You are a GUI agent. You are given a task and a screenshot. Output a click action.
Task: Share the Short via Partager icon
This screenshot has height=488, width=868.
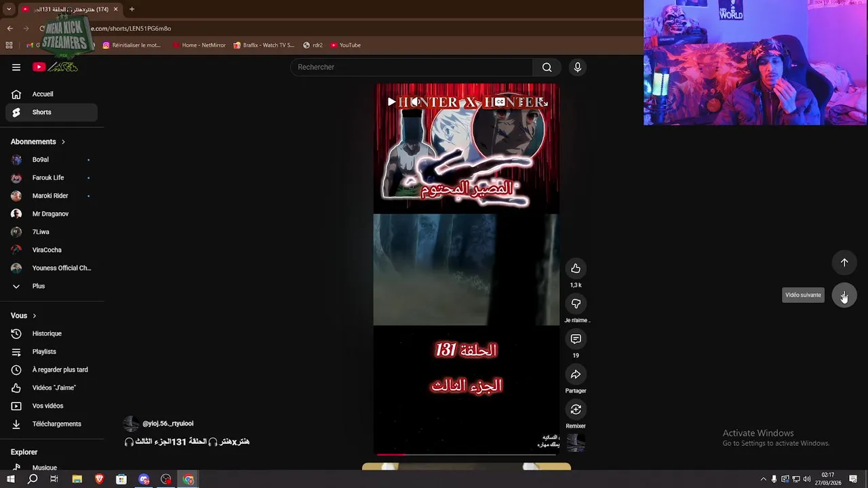(576, 374)
